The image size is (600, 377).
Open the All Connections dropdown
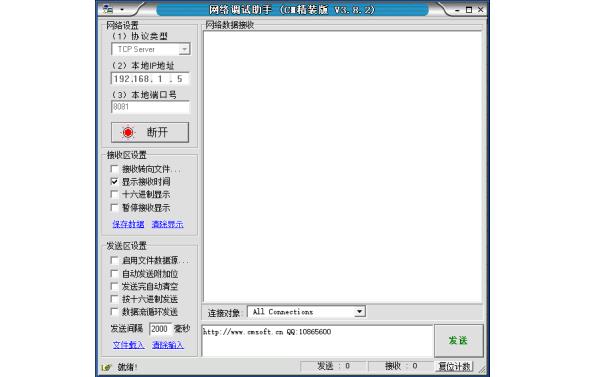click(359, 312)
